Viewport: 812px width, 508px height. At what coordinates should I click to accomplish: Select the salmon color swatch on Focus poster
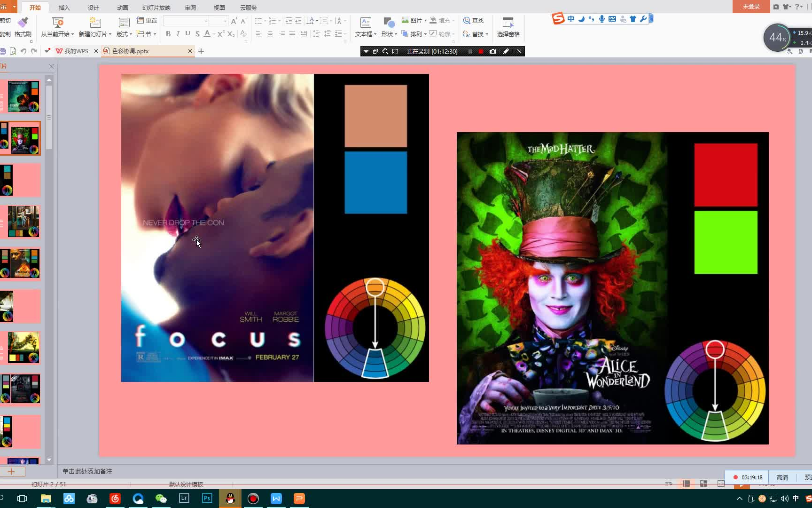[375, 116]
